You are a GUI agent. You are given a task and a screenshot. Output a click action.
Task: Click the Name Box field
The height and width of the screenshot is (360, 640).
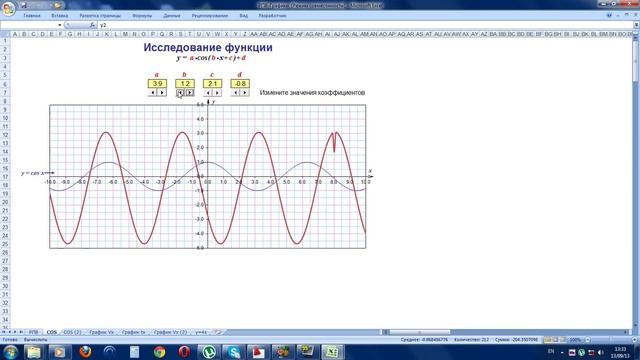[x=29, y=25]
